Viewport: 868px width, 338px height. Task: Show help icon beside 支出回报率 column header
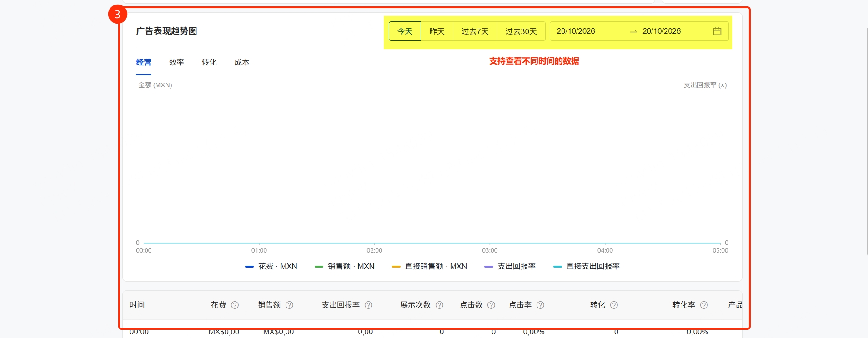[x=368, y=305]
